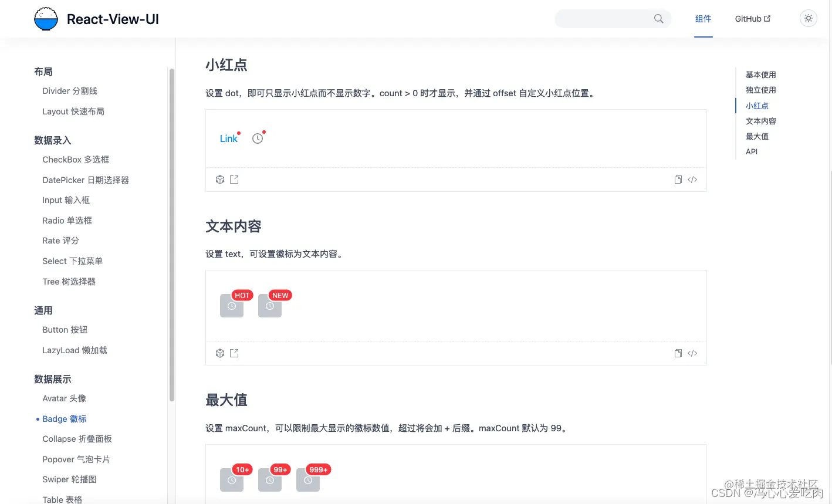Open Select 下拉菜单 component page
Image resolution: width=832 pixels, height=504 pixels.
coord(72,261)
